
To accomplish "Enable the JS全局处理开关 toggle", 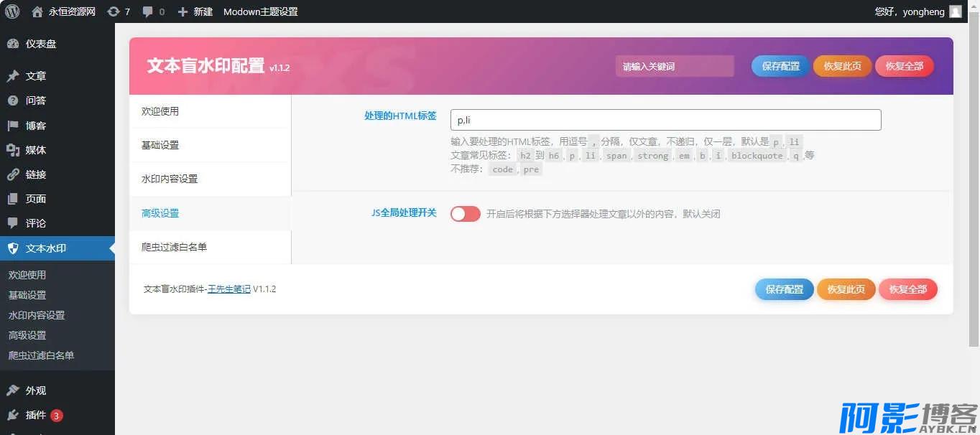I will [x=465, y=214].
